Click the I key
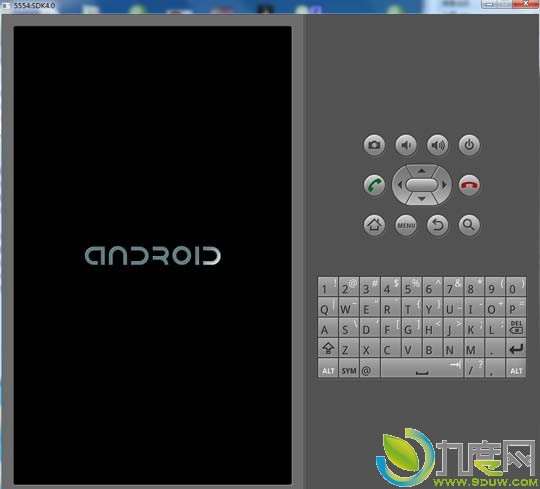Image resolution: width=540 pixels, height=489 pixels. tap(474, 307)
